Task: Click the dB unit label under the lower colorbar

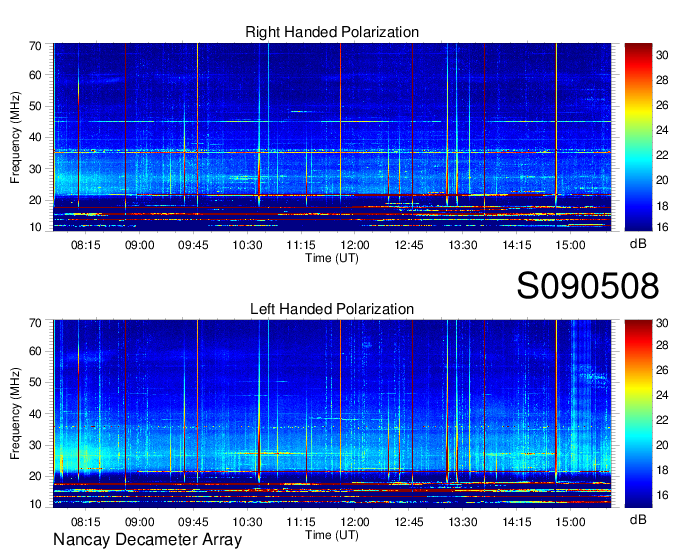Action: 638,519
